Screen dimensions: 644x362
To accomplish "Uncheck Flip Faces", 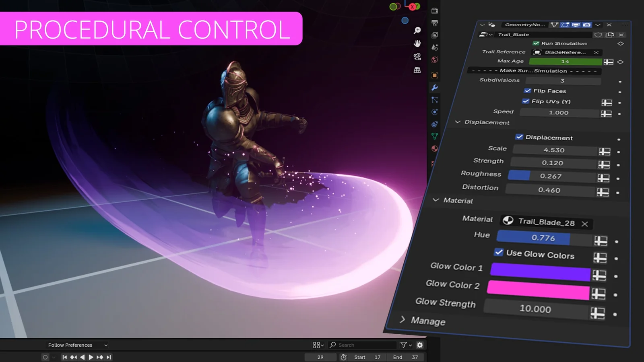I will [528, 91].
